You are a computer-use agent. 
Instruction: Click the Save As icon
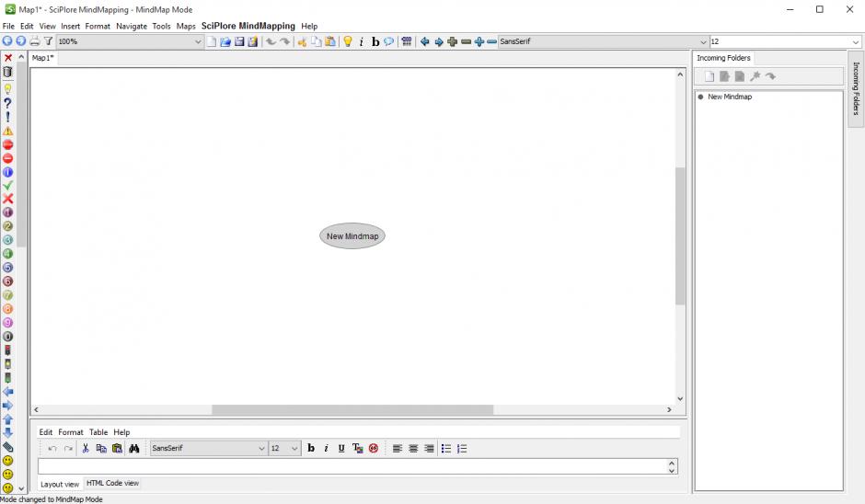253,41
